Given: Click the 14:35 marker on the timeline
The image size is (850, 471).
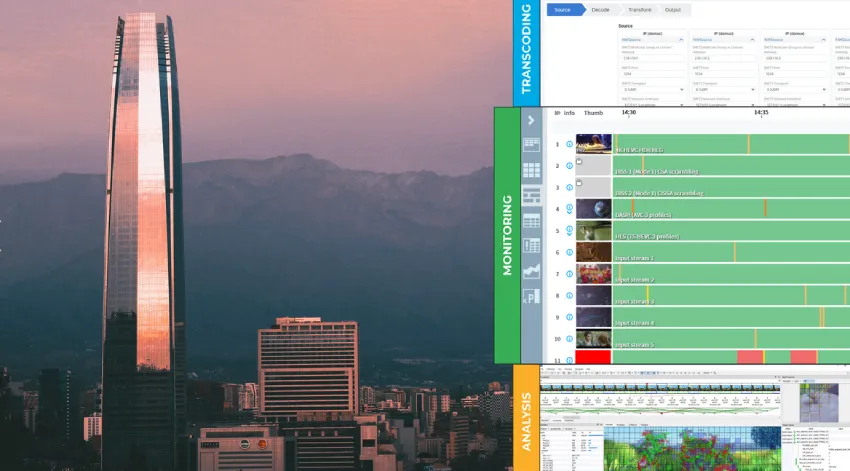Looking at the screenshot, I should click(761, 113).
